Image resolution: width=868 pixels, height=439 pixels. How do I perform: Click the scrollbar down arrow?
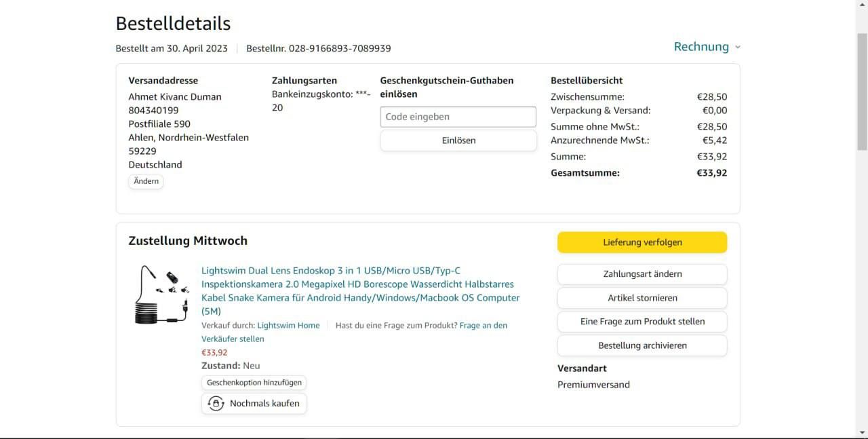click(x=862, y=432)
